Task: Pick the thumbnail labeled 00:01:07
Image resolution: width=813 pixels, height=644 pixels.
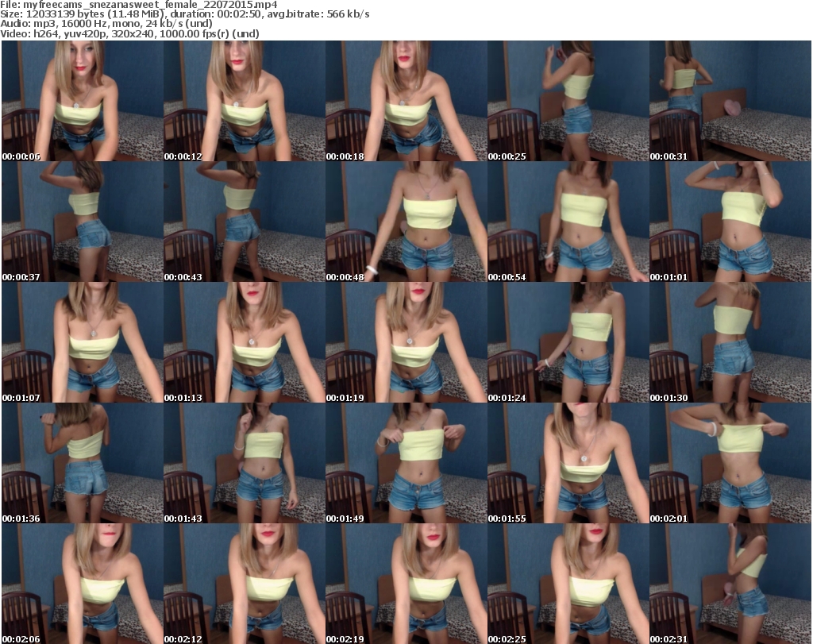Action: pyautogui.click(x=83, y=342)
